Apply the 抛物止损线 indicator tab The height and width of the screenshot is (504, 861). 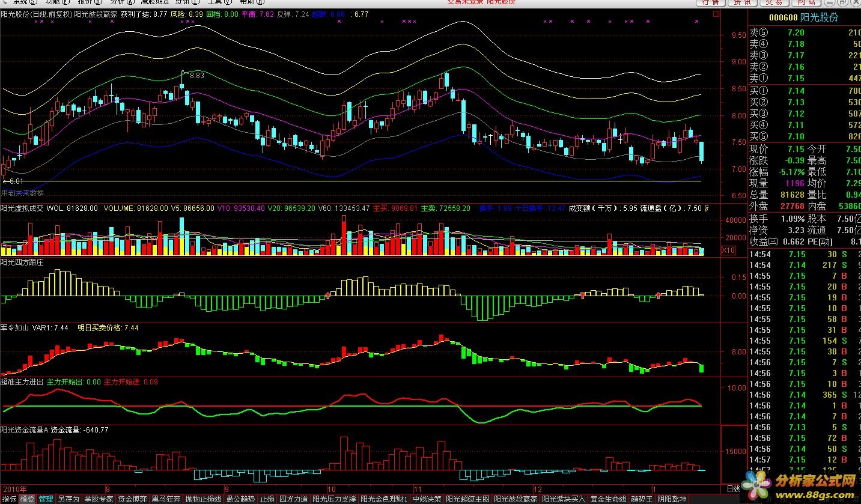pos(203,499)
